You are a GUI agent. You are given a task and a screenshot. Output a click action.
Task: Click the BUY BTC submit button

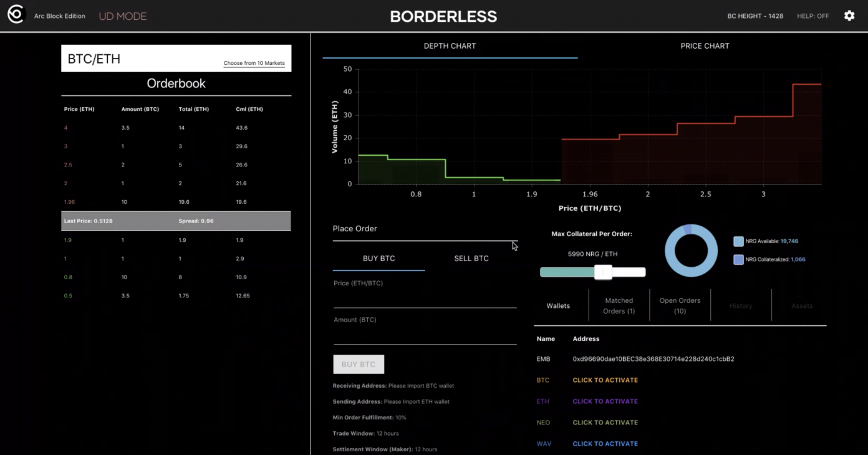tap(359, 365)
